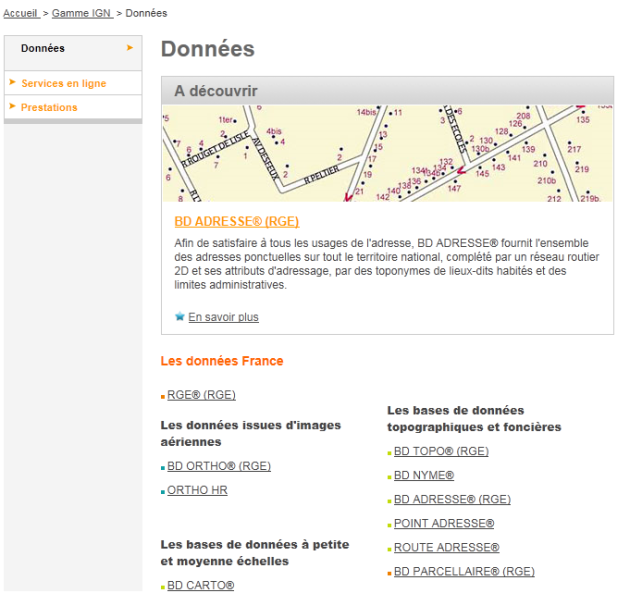Viewport: 630px width, 593px height.
Task: Select Données in the sidebar menu
Action: coord(43,48)
